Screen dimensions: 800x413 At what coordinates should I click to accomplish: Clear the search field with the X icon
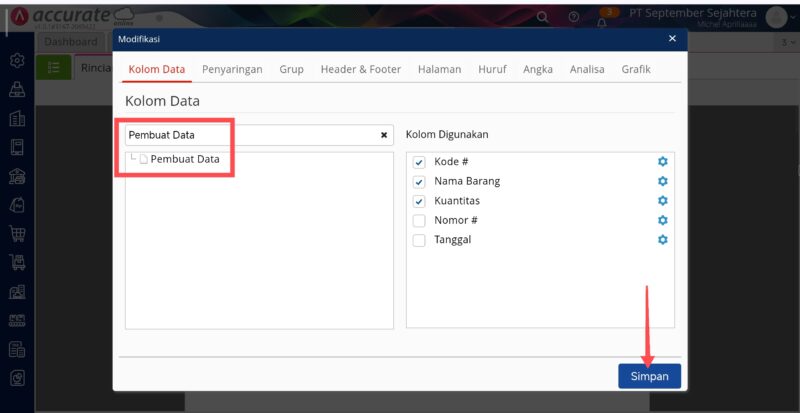tap(384, 135)
